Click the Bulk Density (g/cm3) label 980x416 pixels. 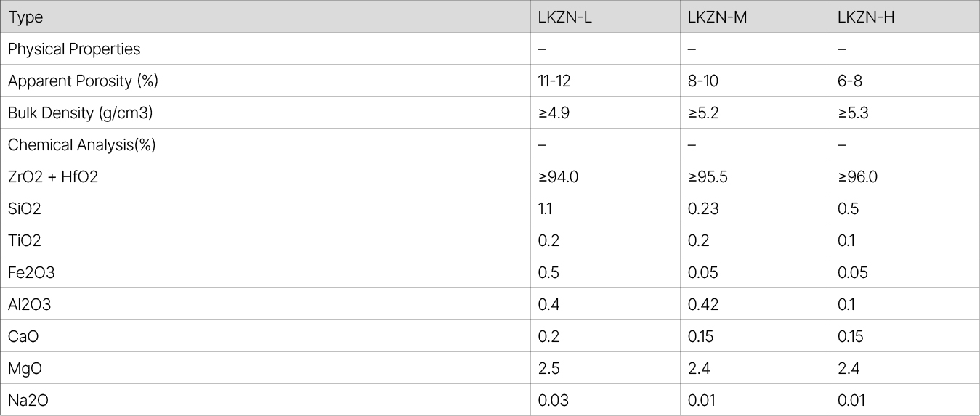click(80, 113)
